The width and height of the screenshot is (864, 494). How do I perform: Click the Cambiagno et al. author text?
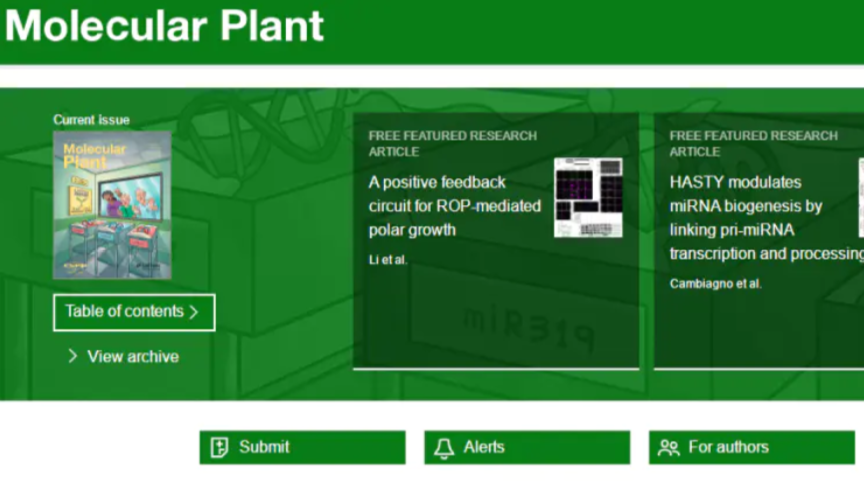(715, 284)
